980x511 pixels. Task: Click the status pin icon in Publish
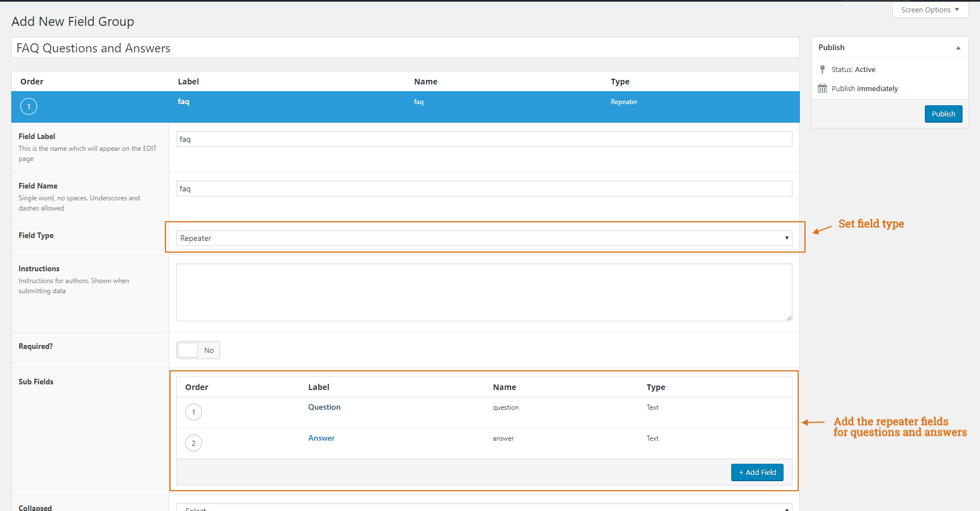(822, 70)
